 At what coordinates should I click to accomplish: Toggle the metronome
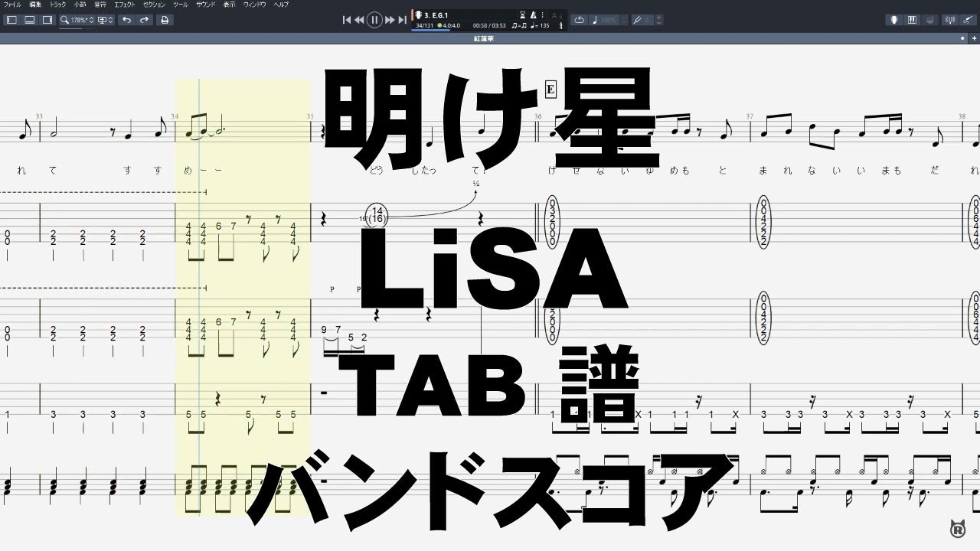click(x=534, y=15)
